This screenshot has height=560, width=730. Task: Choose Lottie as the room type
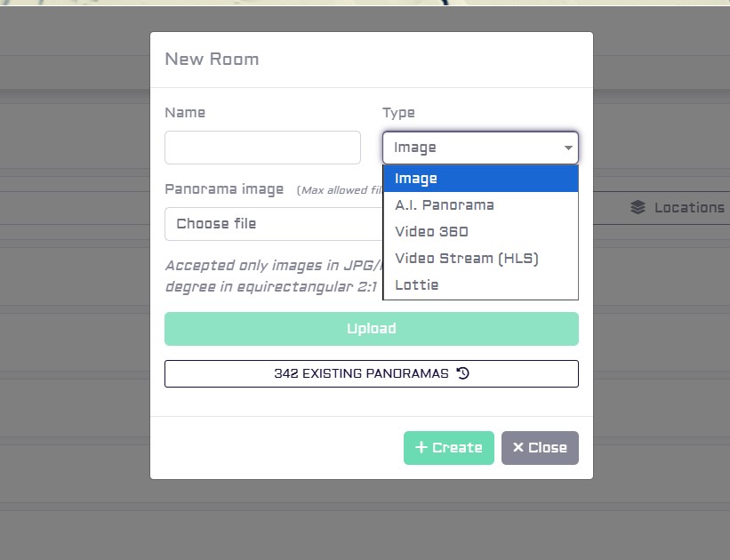[480, 285]
